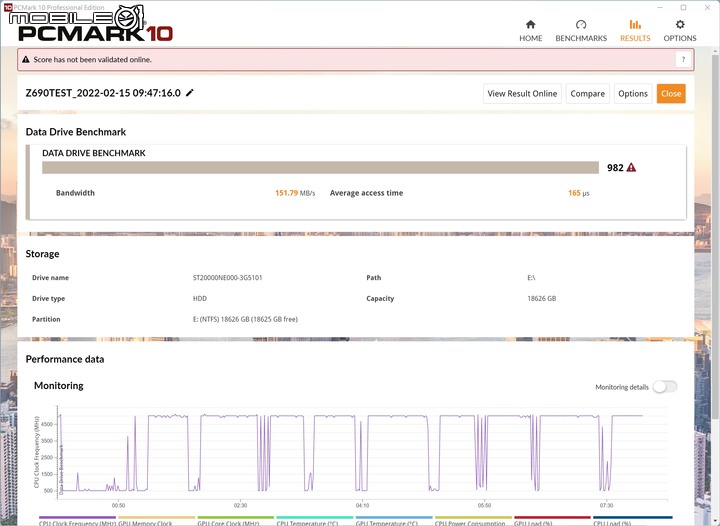Select the CPU Clock Frequency legend entry
This screenshot has width=720, height=526.
[x=77, y=521]
